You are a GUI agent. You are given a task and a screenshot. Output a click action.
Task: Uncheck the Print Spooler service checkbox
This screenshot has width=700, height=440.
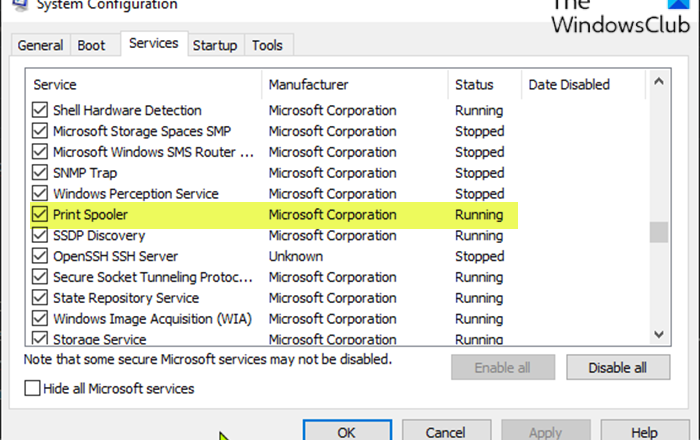[x=40, y=215]
